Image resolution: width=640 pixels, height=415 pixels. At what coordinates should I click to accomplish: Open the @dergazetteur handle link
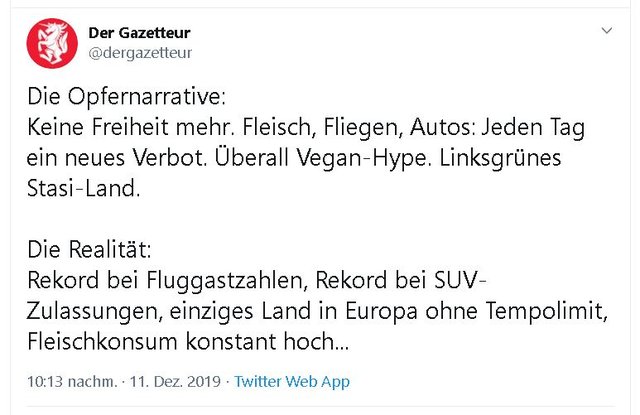pos(140,53)
